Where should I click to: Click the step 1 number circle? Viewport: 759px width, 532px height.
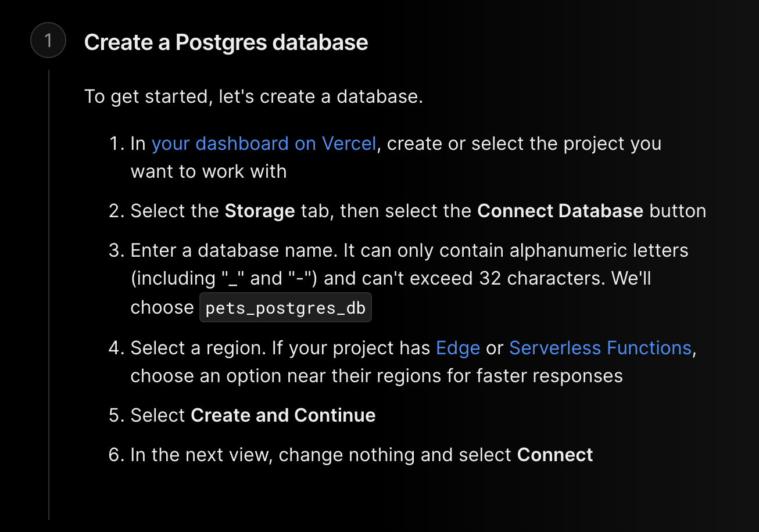[48, 41]
